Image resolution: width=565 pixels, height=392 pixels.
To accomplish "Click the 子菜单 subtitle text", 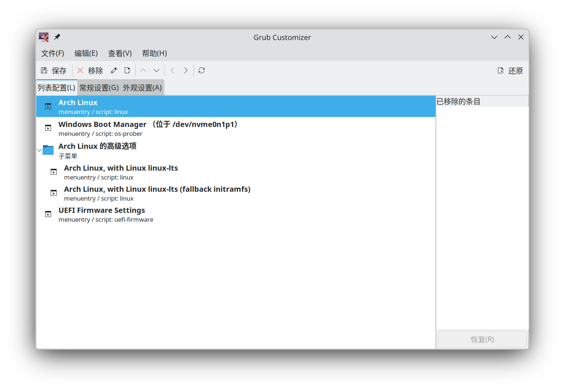I will (x=68, y=156).
